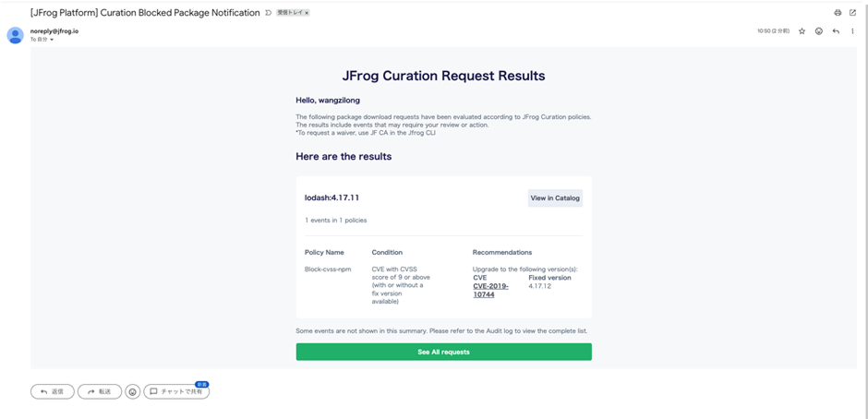Click the 返信 reply button at bottom

click(53, 391)
